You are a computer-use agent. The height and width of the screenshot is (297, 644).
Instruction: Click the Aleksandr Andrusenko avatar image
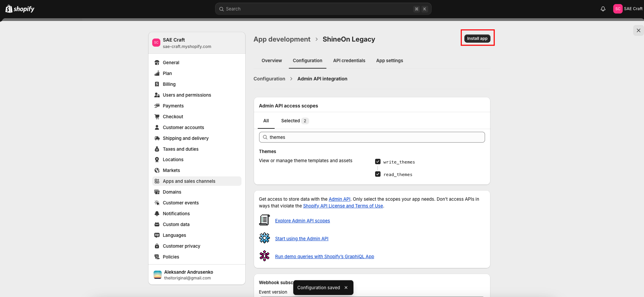click(158, 275)
